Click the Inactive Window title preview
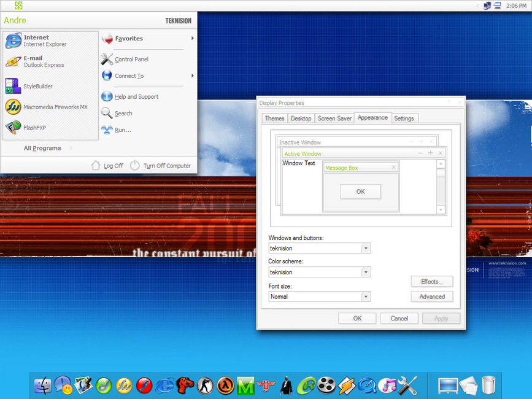The width and height of the screenshot is (532, 399). [300, 142]
